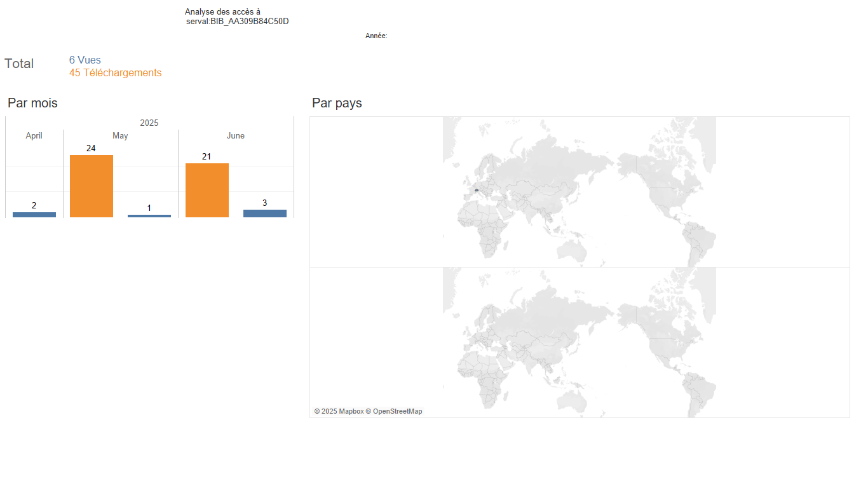Open the OpenStreetMap attribution link

point(394,412)
